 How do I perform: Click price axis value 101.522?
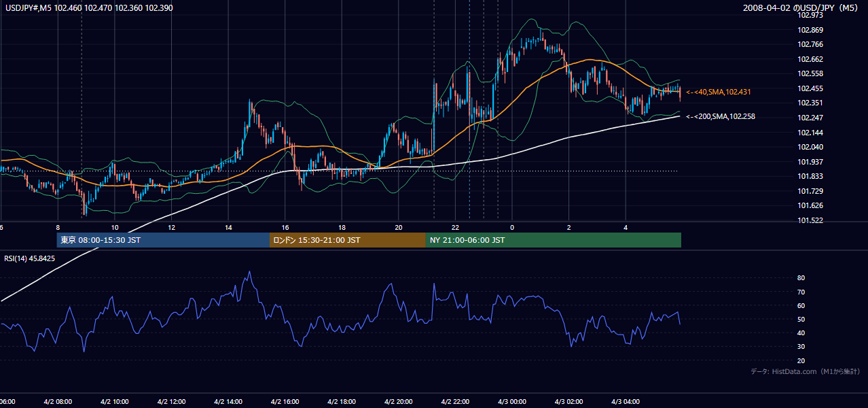click(812, 220)
